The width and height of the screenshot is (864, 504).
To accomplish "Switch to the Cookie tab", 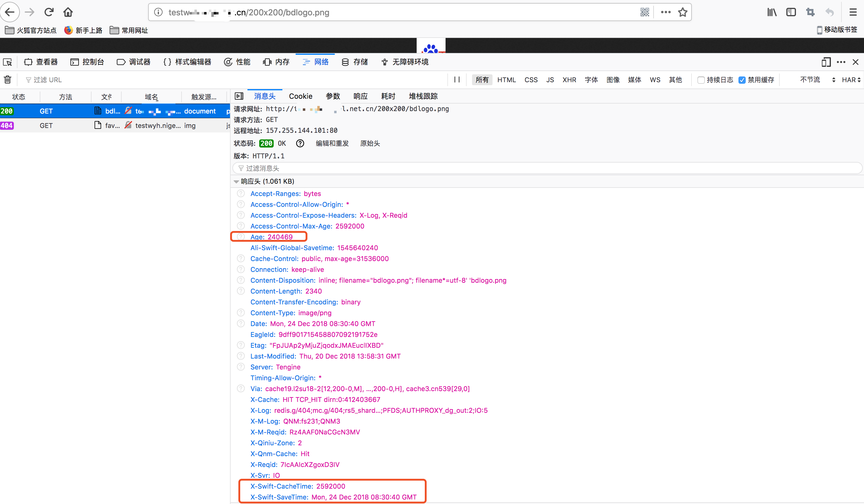I will pyautogui.click(x=300, y=96).
